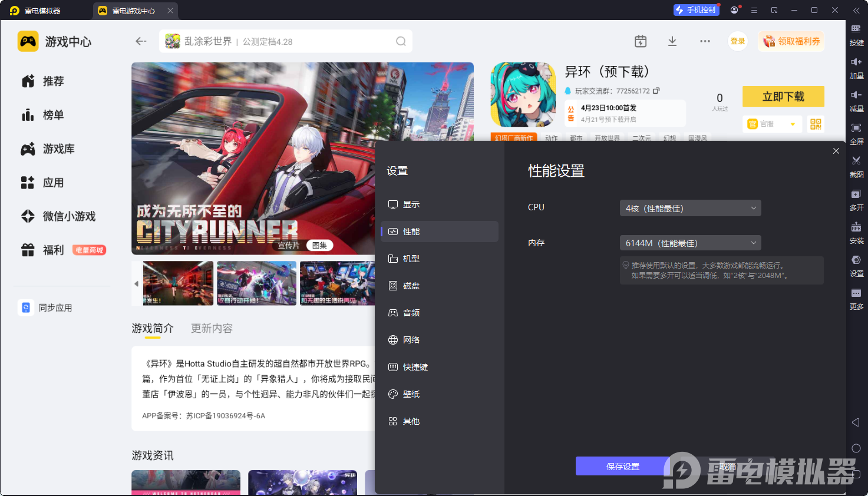Viewport: 868px width, 496px height.
Task: Click 同步应用 in left panel
Action: click(x=46, y=307)
